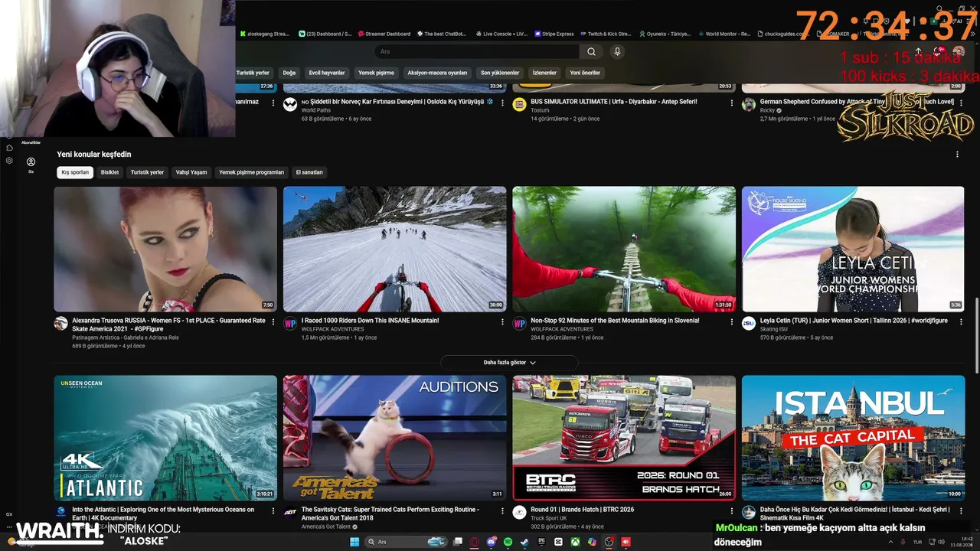980x551 pixels.
Task: Open the WOLFPACK ADVENTURES channel avatar for Slovenia video
Action: [519, 324]
